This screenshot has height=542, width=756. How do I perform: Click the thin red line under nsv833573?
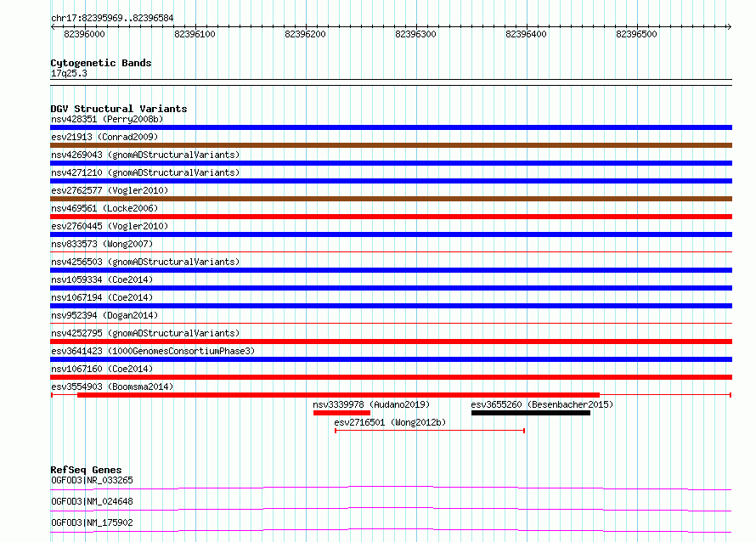[391, 251]
